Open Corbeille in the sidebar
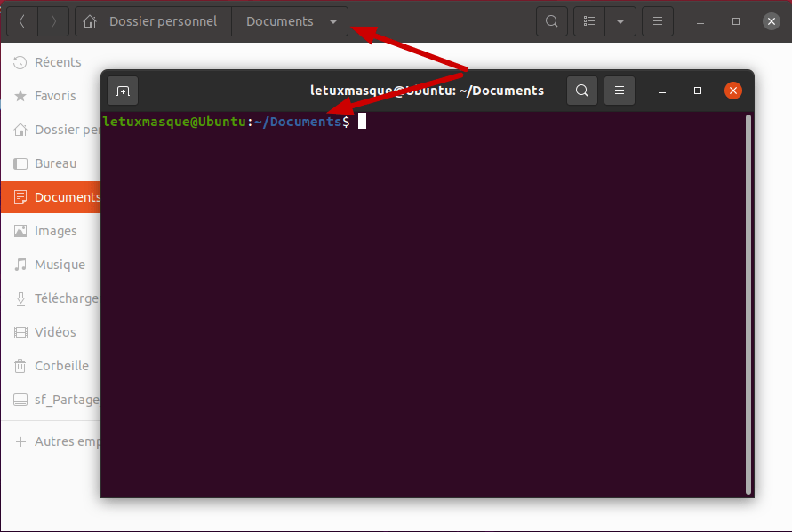 click(x=51, y=366)
